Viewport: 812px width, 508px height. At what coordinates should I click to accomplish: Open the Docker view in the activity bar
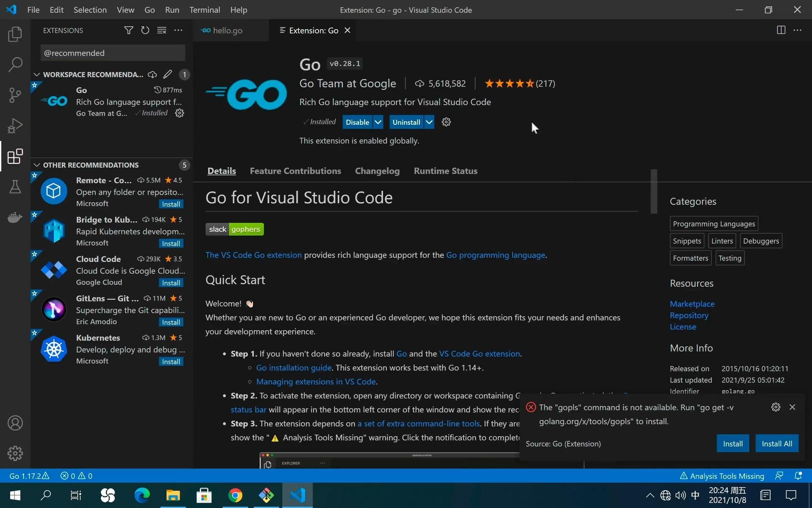pos(15,217)
